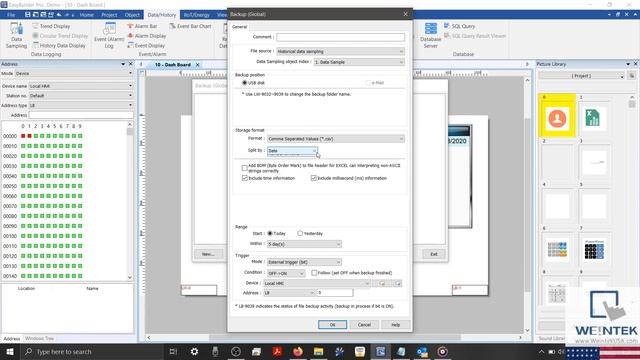Insert an Alarm Display object

[x=147, y=36]
